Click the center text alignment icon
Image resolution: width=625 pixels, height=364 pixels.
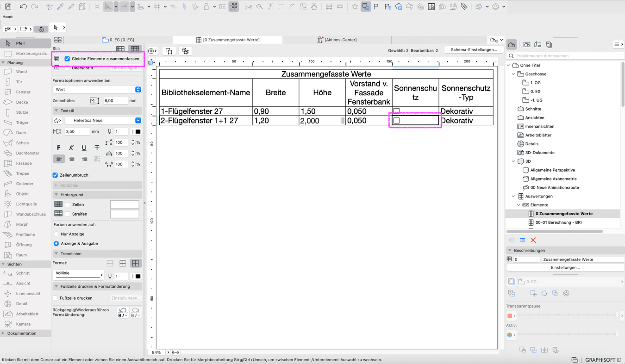click(72, 159)
